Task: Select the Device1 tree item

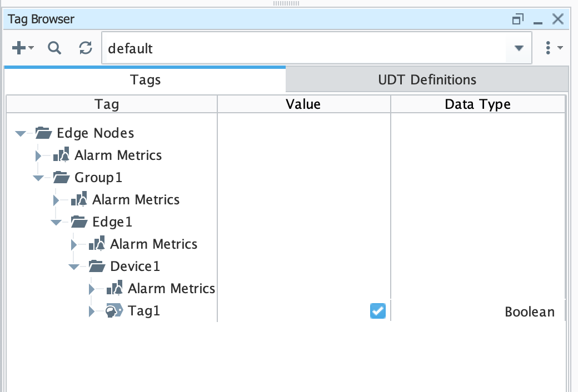Action: (135, 267)
